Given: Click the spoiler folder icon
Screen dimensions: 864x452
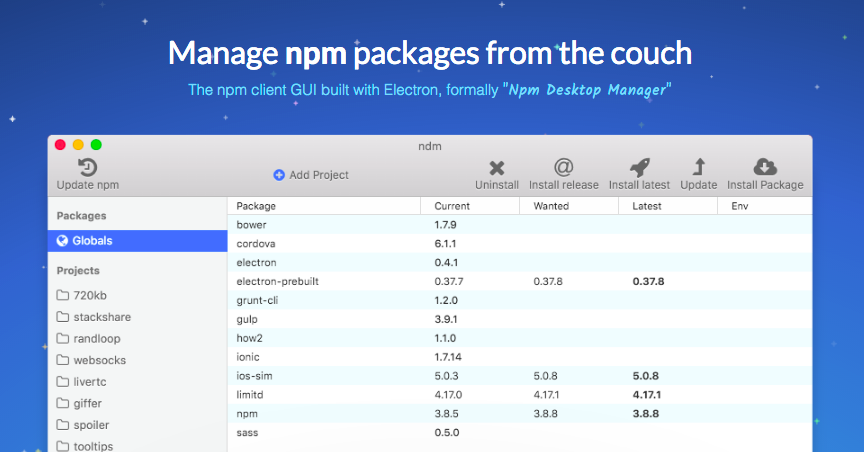Looking at the screenshot, I should tap(63, 424).
